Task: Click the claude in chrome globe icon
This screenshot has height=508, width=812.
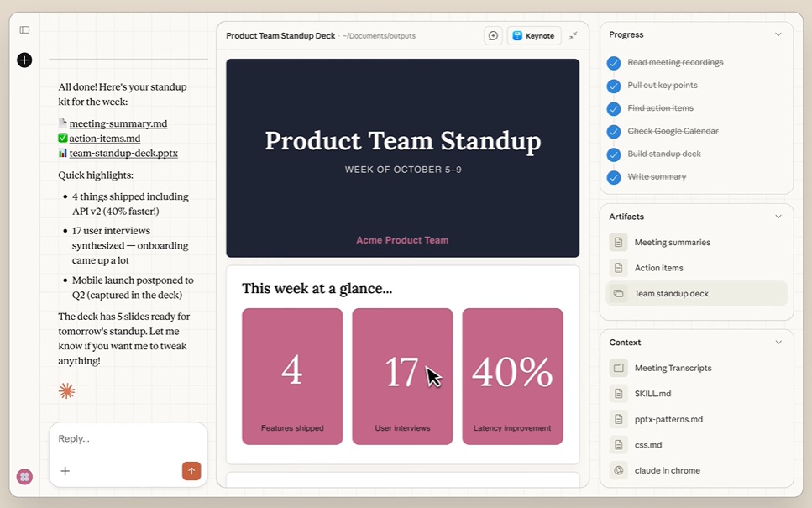Action: [619, 470]
